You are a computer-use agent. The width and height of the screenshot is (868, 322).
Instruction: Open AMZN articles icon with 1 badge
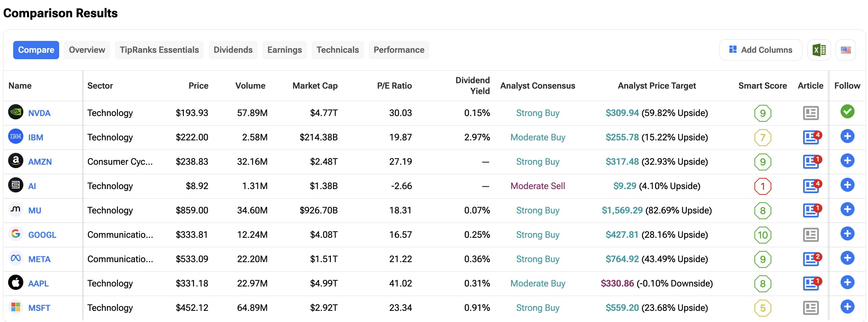[x=812, y=162]
